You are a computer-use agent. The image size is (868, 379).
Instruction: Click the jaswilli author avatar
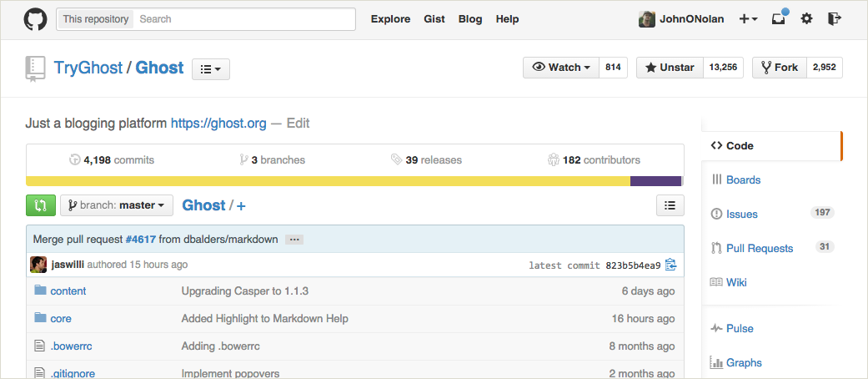38,265
